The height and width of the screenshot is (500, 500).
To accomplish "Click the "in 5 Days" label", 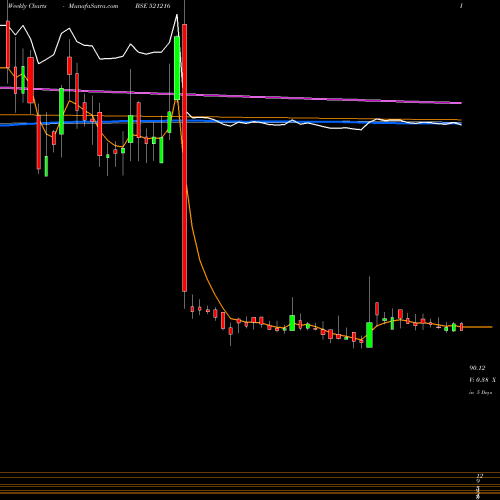I will coord(480,392).
